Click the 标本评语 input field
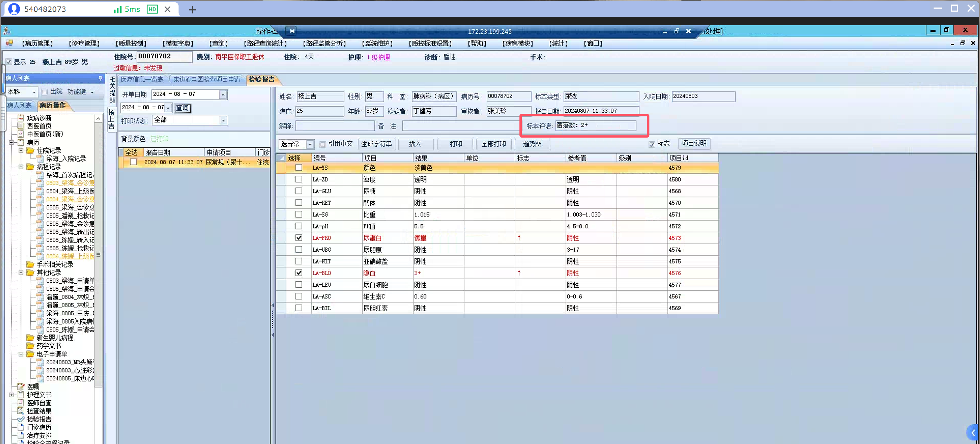980x444 pixels. pyautogui.click(x=595, y=125)
